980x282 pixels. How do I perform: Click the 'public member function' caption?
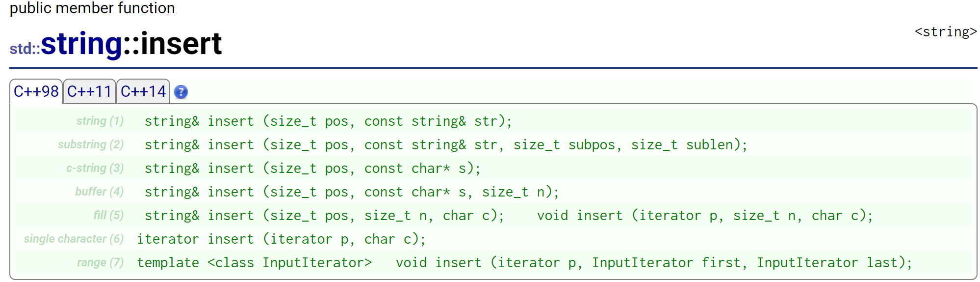92,8
